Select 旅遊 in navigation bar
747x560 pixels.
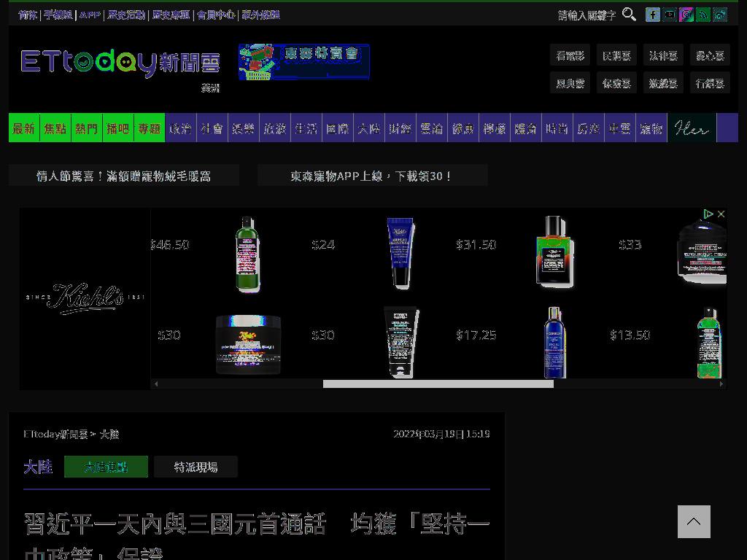(x=275, y=128)
